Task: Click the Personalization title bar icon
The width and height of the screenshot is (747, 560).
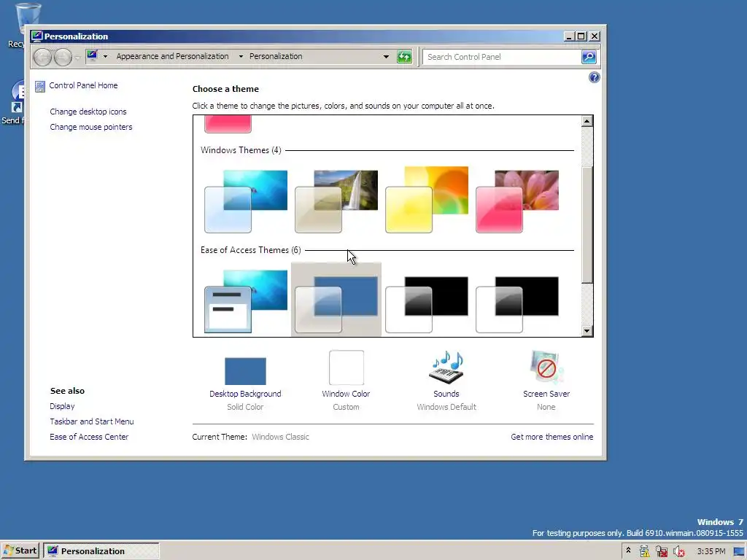Action: tap(37, 36)
